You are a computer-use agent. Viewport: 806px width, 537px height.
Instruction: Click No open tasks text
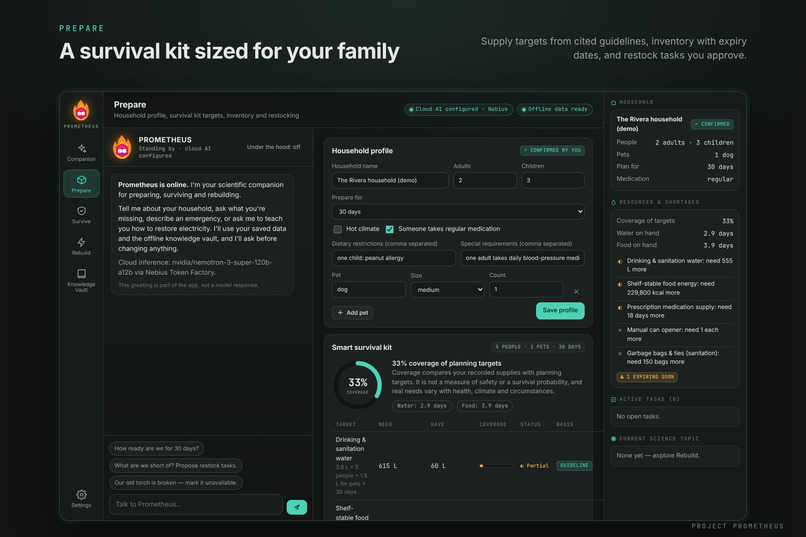click(638, 417)
